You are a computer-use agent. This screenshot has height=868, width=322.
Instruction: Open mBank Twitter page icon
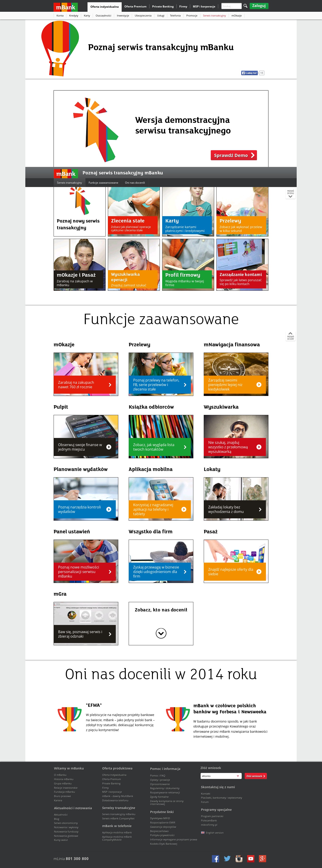(x=227, y=859)
